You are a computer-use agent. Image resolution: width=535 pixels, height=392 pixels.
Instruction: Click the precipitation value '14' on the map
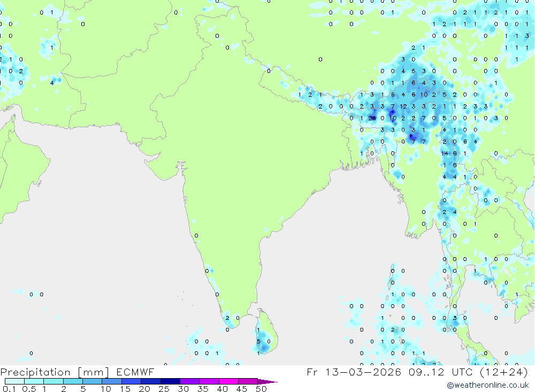coord(445,153)
